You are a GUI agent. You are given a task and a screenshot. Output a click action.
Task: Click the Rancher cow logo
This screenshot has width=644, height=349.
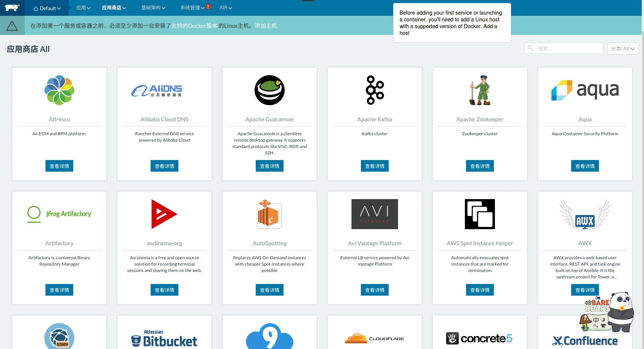point(12,8)
